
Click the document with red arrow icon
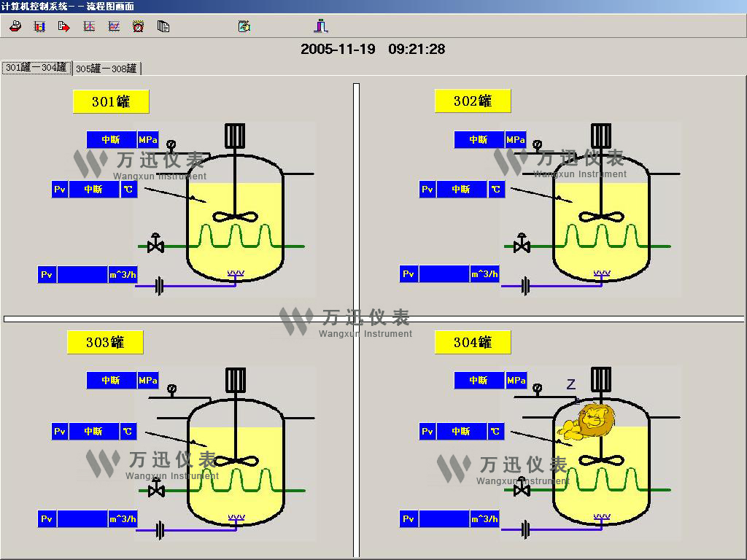click(64, 27)
